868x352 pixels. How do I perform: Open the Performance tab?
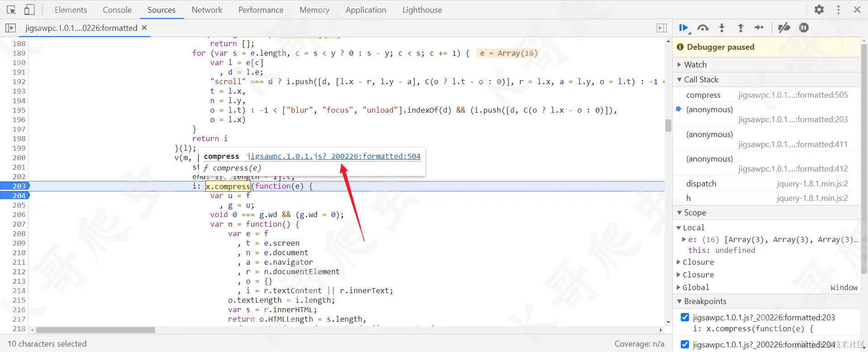click(x=261, y=10)
